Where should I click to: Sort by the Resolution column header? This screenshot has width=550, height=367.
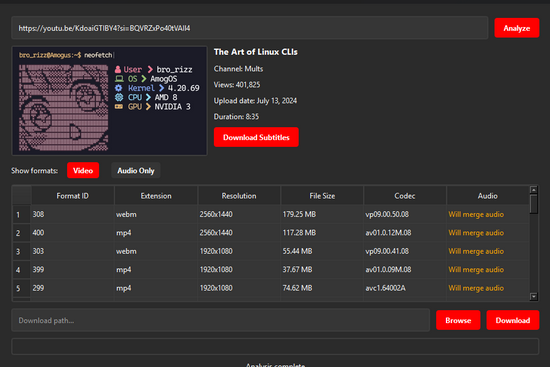(239, 196)
